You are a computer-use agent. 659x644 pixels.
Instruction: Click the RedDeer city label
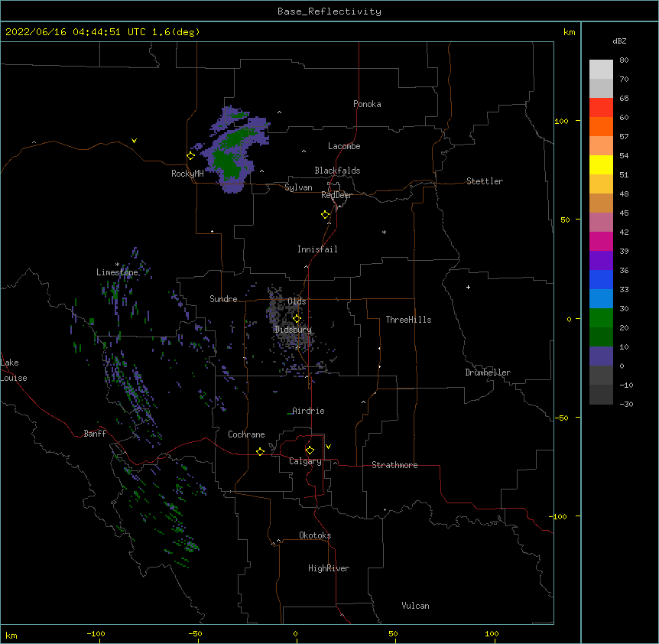point(336,195)
